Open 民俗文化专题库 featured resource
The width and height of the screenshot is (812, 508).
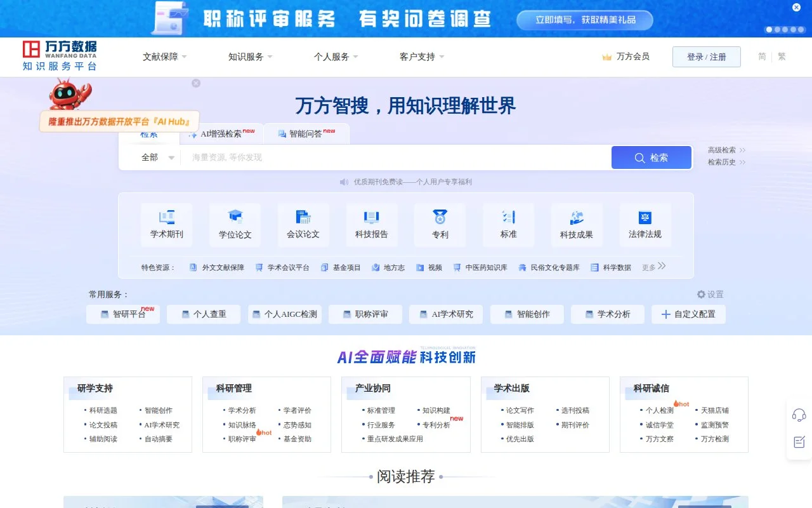[549, 267]
